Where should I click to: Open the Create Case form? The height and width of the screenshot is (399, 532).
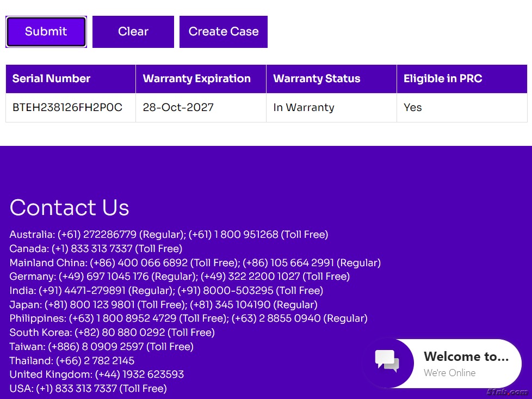click(x=223, y=32)
